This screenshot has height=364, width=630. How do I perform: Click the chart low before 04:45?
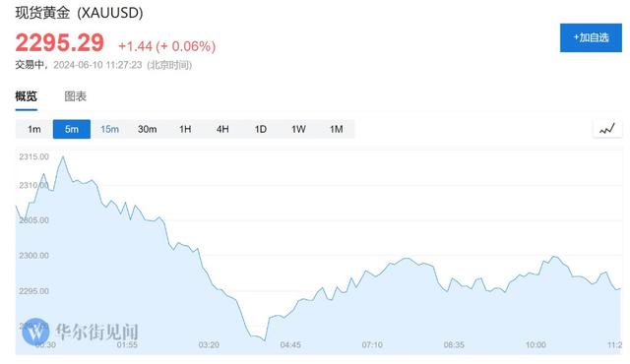coord(265,340)
